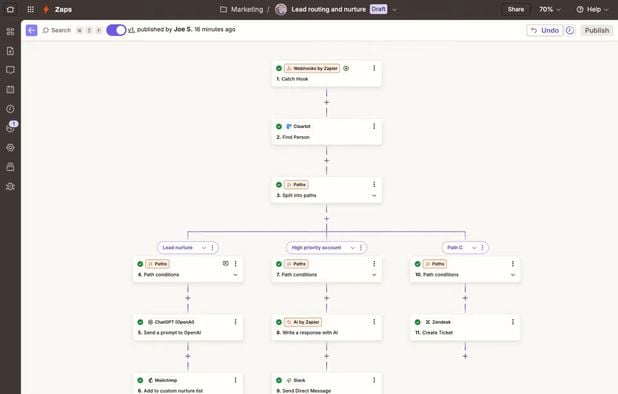Viewport: 618px width, 394px height.
Task: Add a step below Create Ticket
Action: coord(465,356)
